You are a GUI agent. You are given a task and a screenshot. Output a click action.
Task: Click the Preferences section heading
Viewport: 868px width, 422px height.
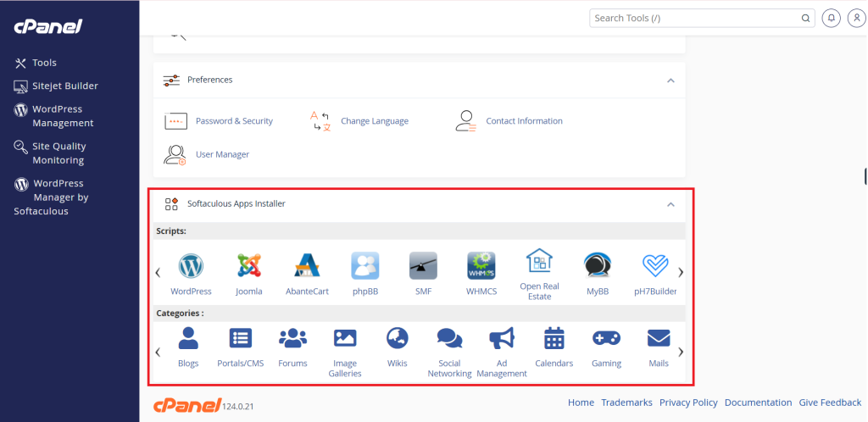210,81
